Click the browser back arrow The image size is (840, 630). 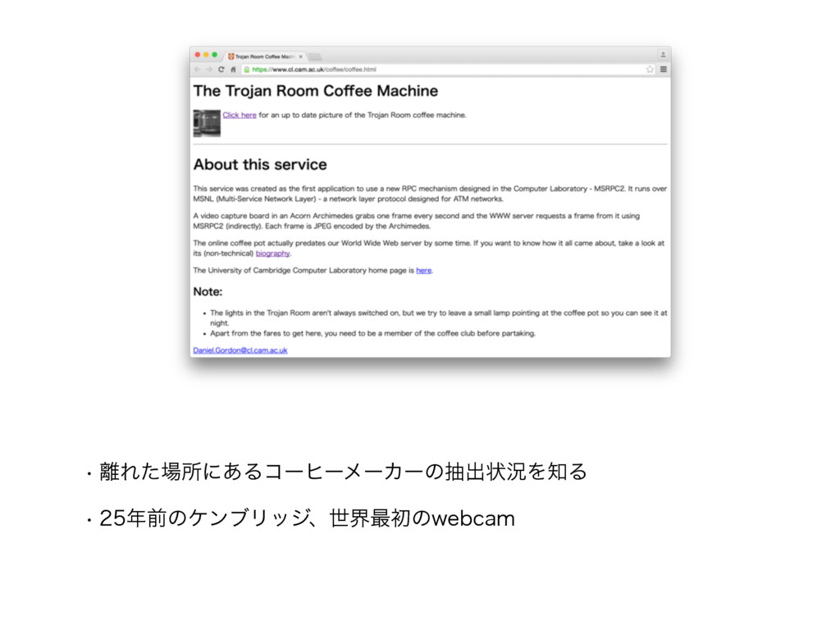click(x=198, y=69)
